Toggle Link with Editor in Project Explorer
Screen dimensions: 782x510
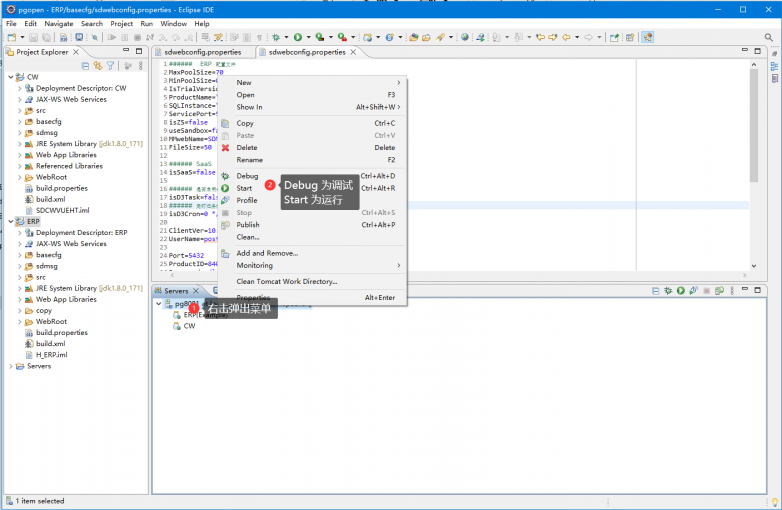click(98, 66)
